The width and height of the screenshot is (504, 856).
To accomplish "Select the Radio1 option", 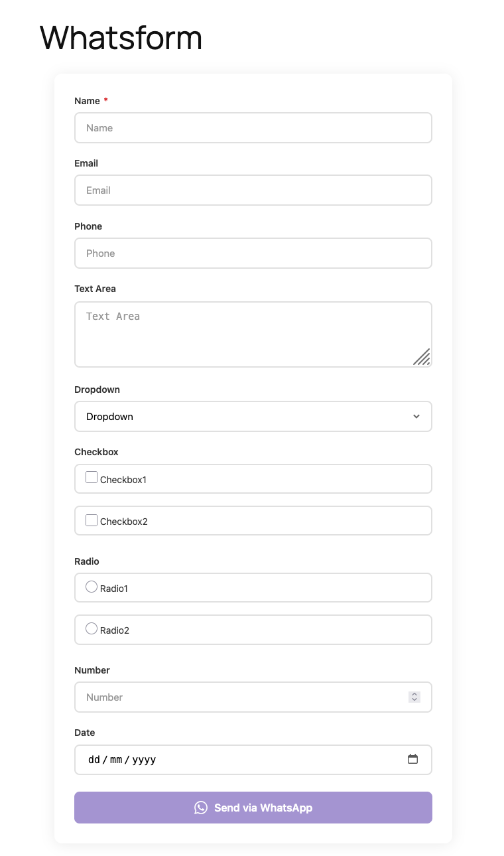I will [x=92, y=587].
